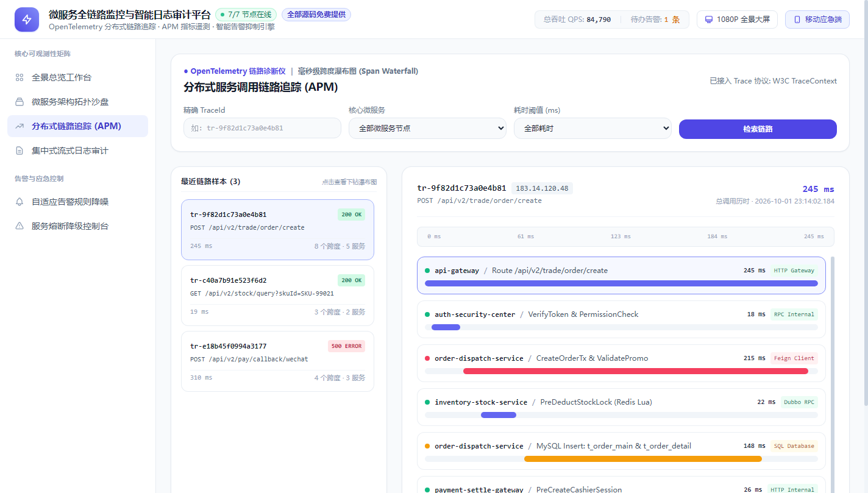Go to 集中式流式日志审计 page
Screen dimensions: 868x493
click(x=77, y=151)
